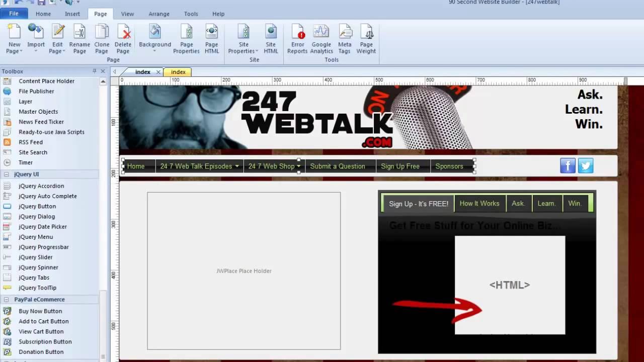Open the File menu
Screen dimensions: 644x362
[x=14, y=14]
